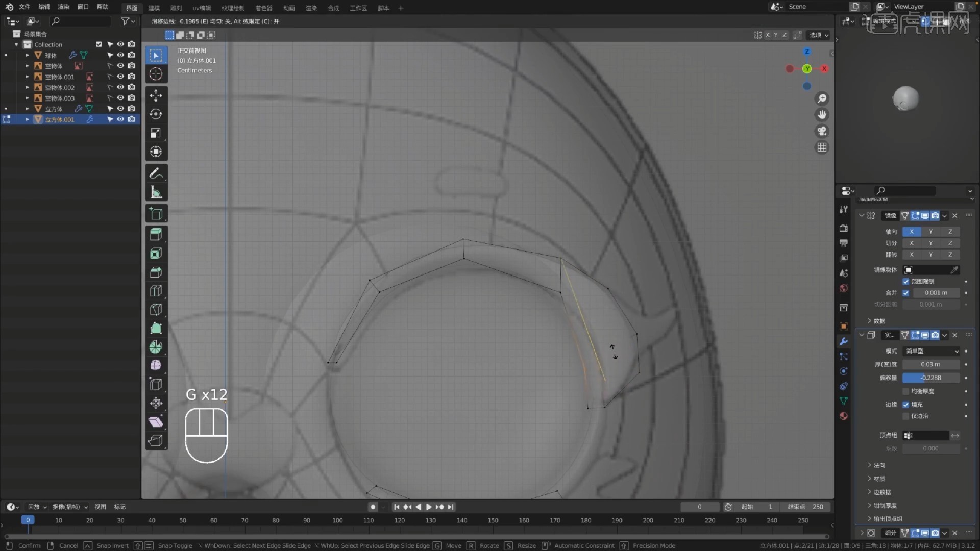
Task: Activate the Scale tool
Action: [156, 133]
